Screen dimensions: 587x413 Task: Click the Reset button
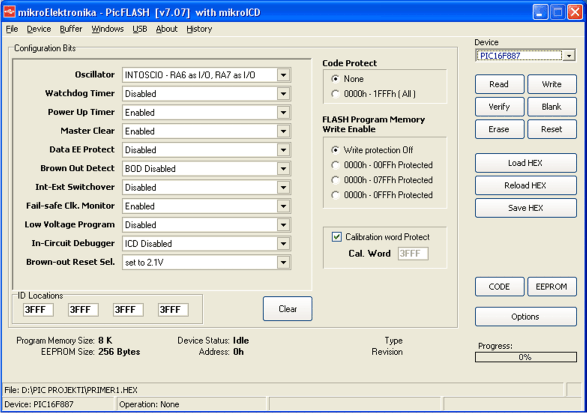(552, 129)
